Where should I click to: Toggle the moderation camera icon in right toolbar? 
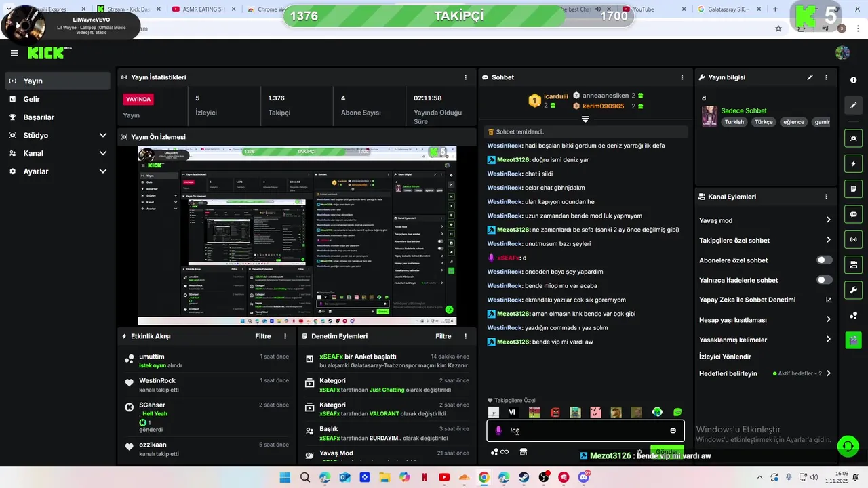853,264
